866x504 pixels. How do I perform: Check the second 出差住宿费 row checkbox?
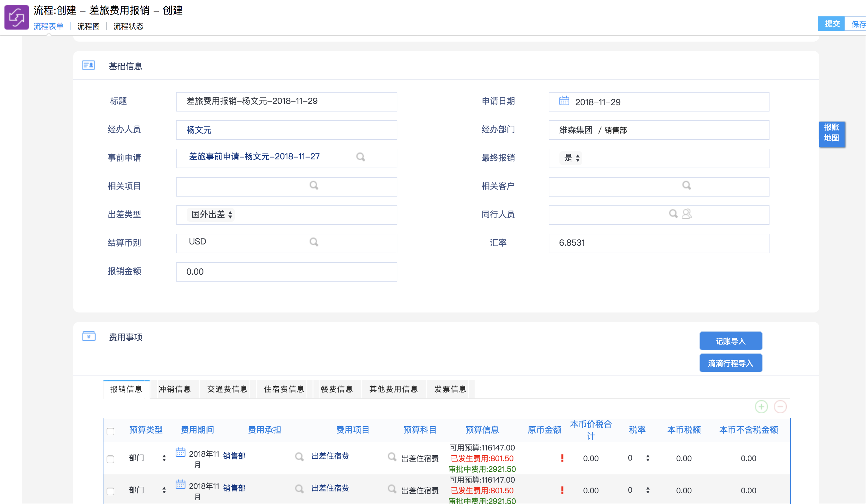click(x=110, y=491)
